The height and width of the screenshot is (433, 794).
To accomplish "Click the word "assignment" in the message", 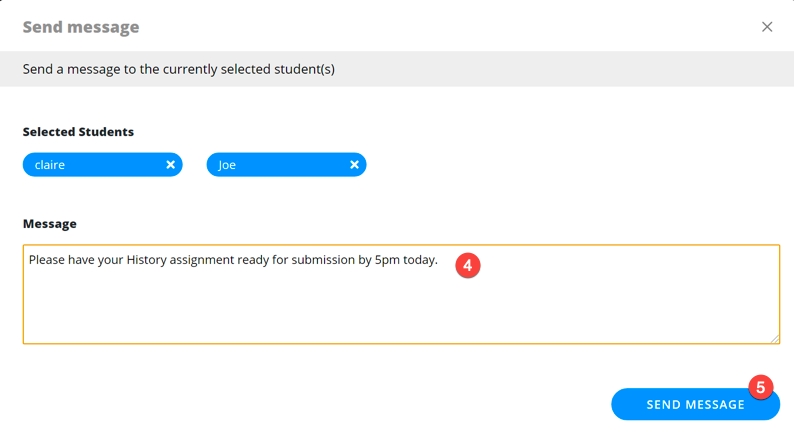I will (x=216, y=260).
